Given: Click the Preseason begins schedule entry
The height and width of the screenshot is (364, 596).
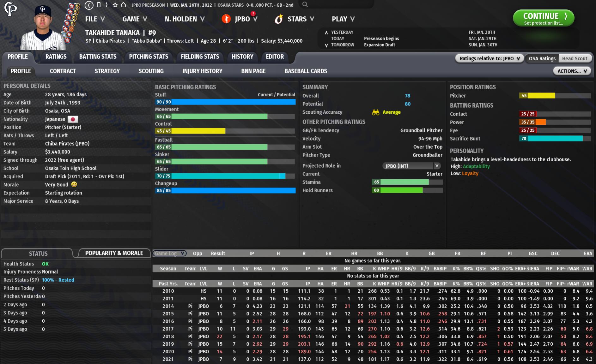Looking at the screenshot, I should tap(381, 39).
